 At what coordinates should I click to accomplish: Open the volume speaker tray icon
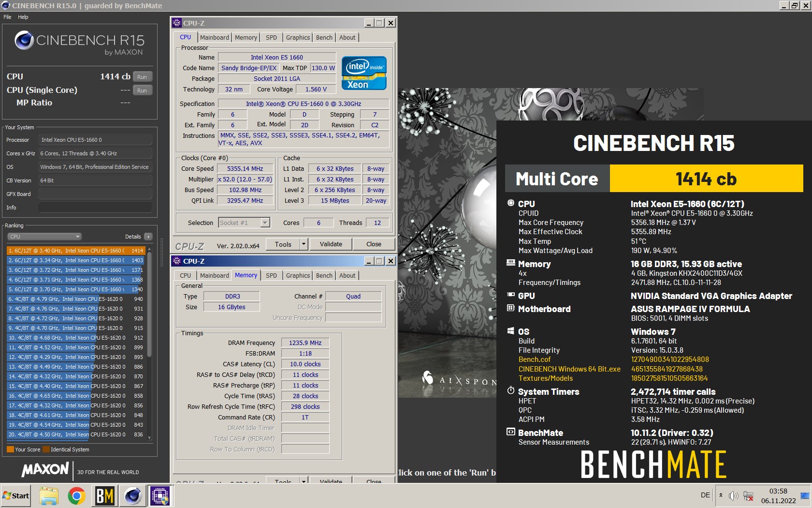tap(733, 495)
